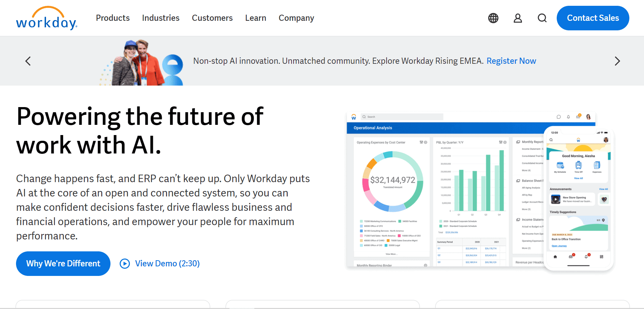Open the Products menu
Viewport: 644px width, 309px height.
pyautogui.click(x=113, y=18)
